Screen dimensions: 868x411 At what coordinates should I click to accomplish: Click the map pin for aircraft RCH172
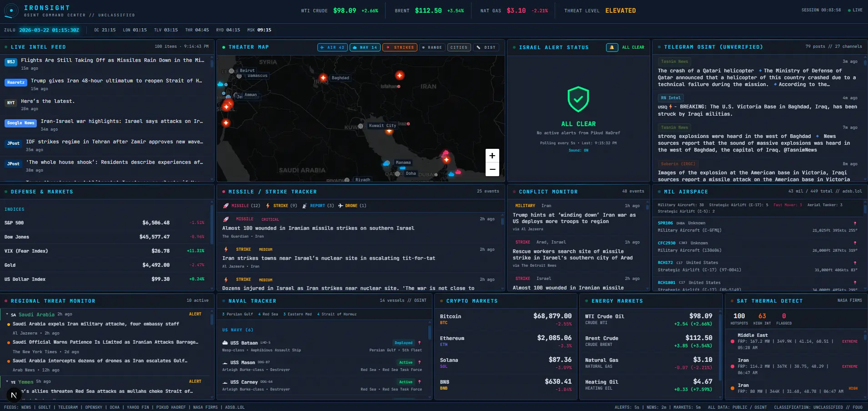click(x=855, y=263)
